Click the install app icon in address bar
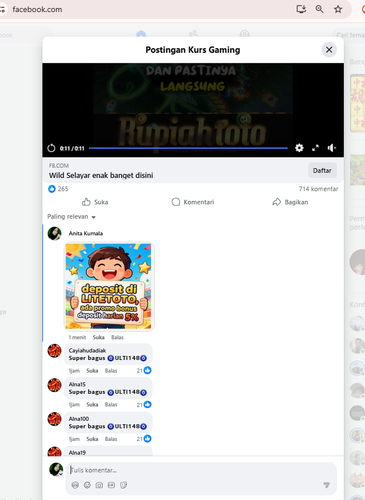Image resolution: width=365 pixels, height=500 pixels. coord(301,9)
